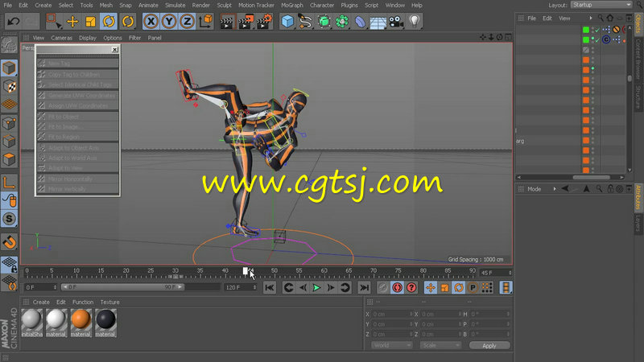This screenshot has height=362, width=644.
Task: Step to the next frame
Action: [x=331, y=288]
